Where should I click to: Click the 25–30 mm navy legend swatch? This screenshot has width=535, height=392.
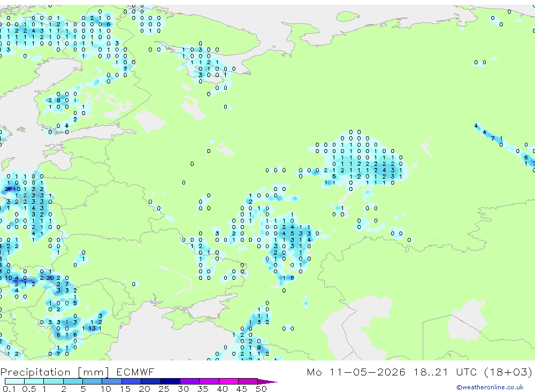pos(170,381)
